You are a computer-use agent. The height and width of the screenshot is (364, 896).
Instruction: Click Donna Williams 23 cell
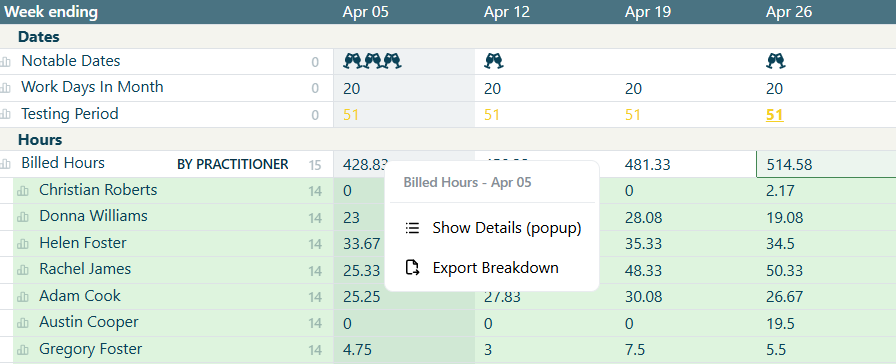pyautogui.click(x=350, y=218)
